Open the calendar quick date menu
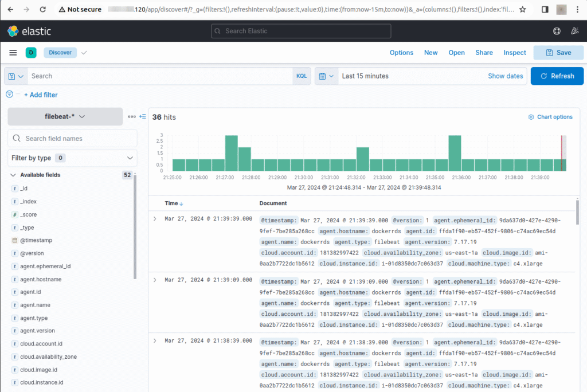Viewport: 587px width, 392px height. (326, 76)
